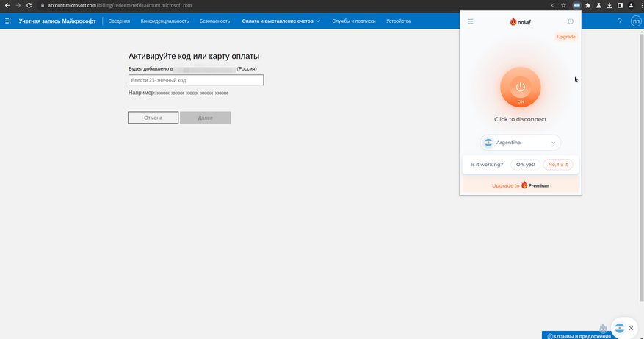Screen dimensions: 644x339
Task: Click the share page icon in address bar
Action: point(552,5)
